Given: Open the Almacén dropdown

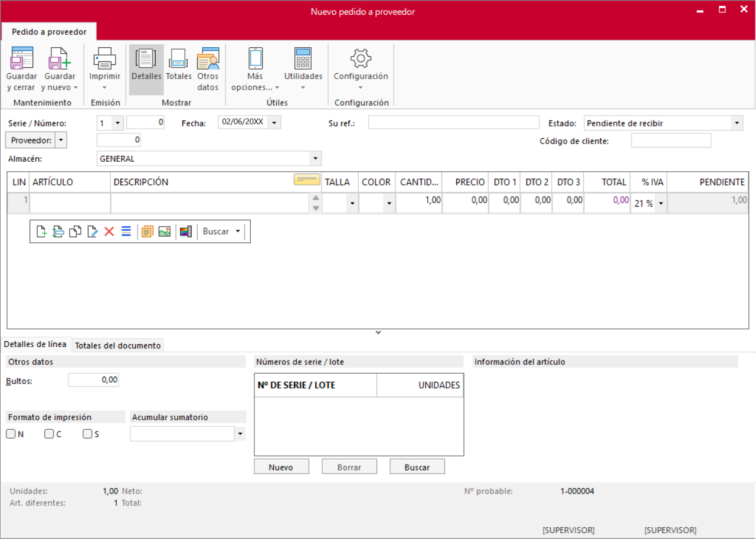Looking at the screenshot, I should coord(316,159).
